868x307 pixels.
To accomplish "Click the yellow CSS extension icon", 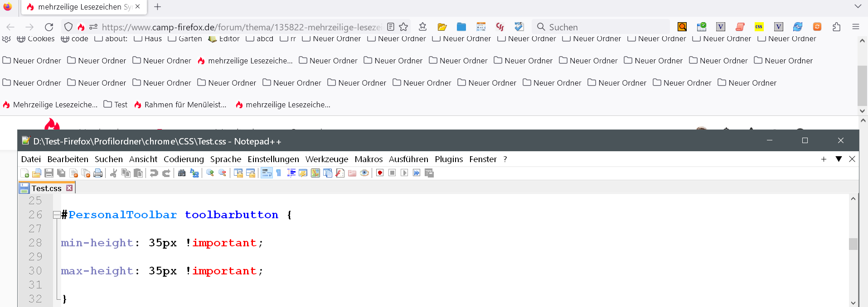I will pos(759,27).
